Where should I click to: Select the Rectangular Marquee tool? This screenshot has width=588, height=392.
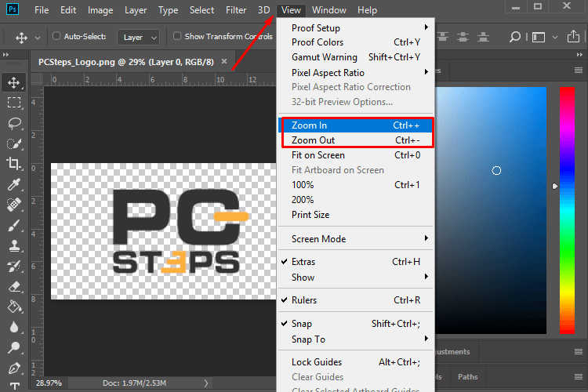point(14,103)
